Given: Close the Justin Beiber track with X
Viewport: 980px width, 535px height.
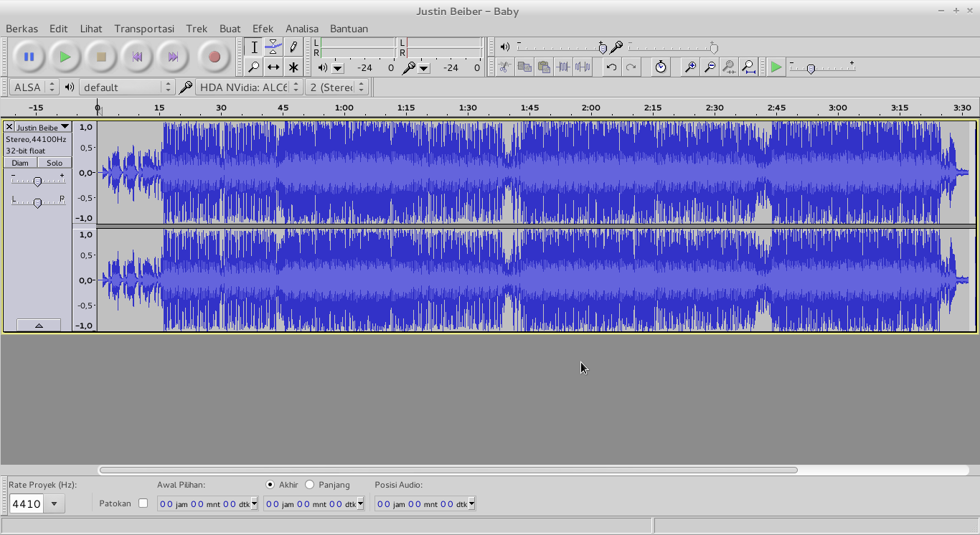Looking at the screenshot, I should [9, 127].
